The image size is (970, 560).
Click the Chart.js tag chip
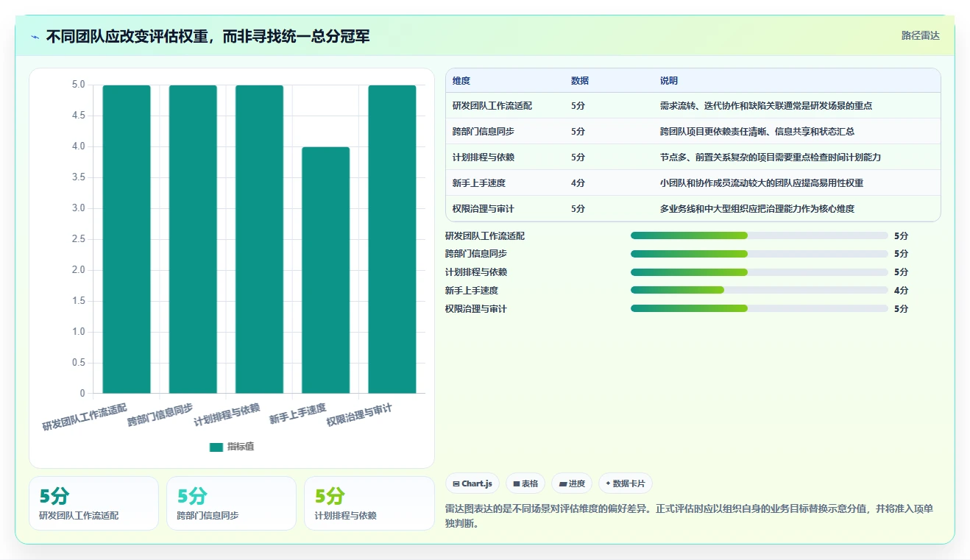click(x=473, y=483)
